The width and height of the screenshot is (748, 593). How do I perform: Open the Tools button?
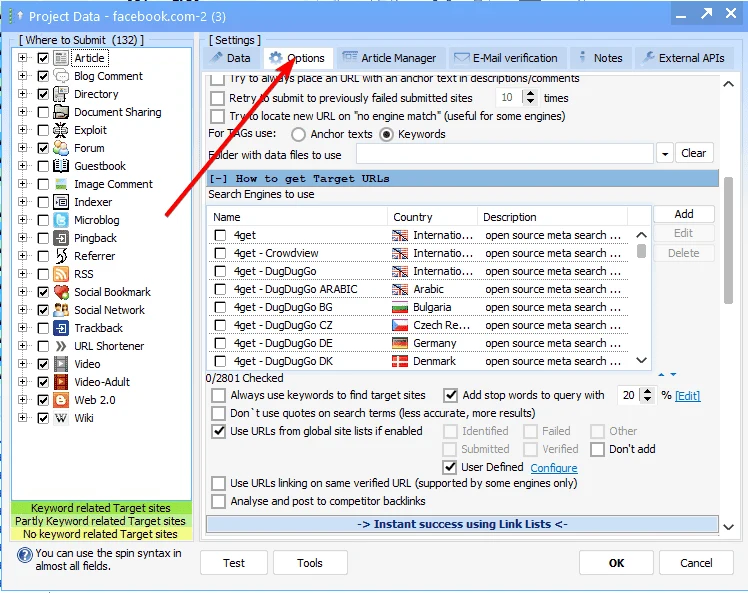(x=310, y=563)
